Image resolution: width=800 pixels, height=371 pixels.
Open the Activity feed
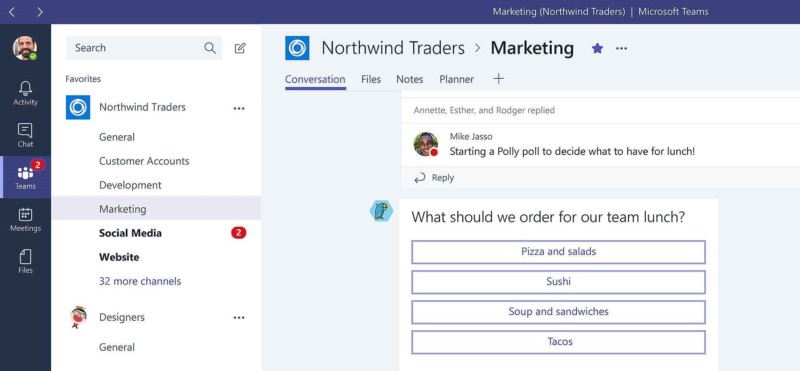(x=25, y=93)
